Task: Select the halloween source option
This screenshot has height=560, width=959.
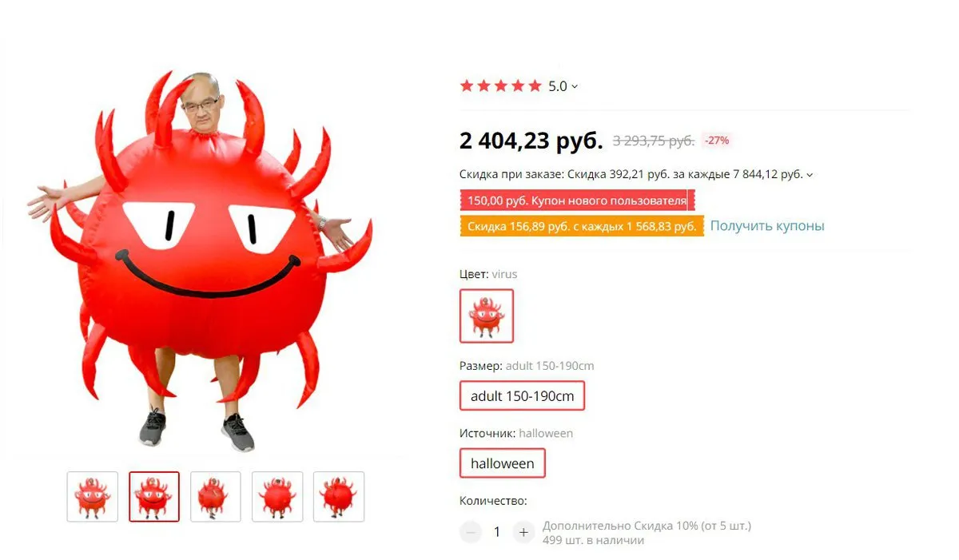Action: pos(503,463)
